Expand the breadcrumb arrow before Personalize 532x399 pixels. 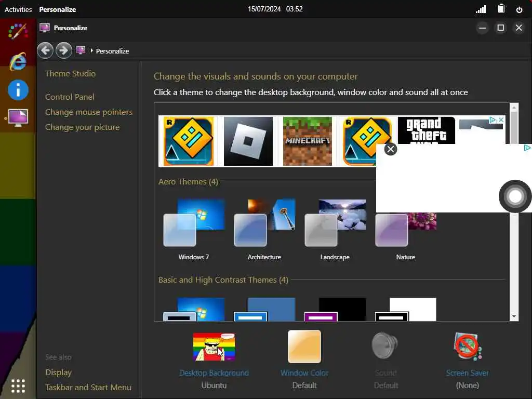pos(91,50)
